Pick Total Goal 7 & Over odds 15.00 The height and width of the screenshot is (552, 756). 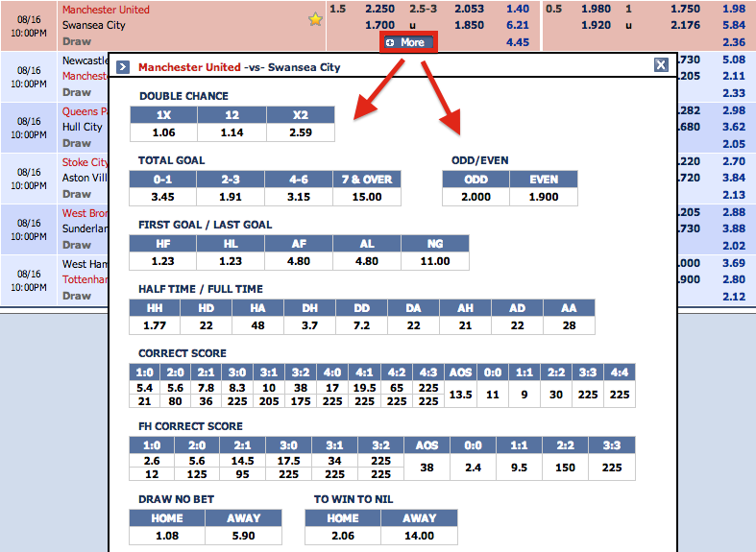[367, 197]
